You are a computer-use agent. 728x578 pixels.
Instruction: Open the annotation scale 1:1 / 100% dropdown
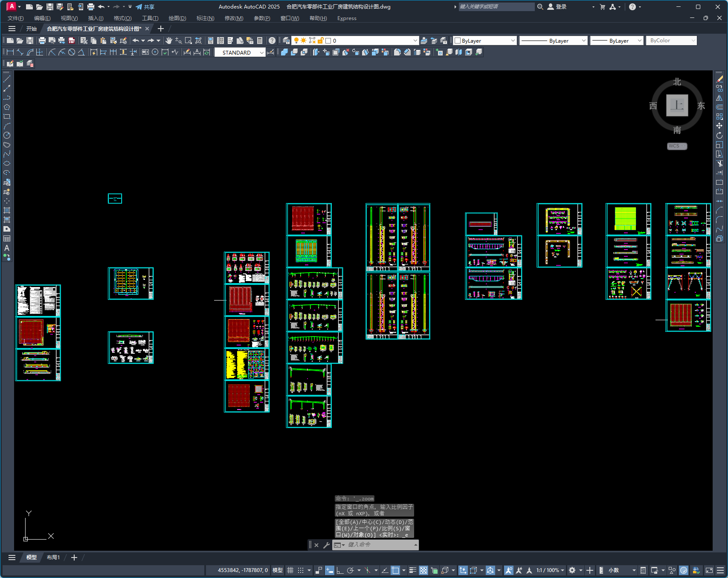(550, 570)
